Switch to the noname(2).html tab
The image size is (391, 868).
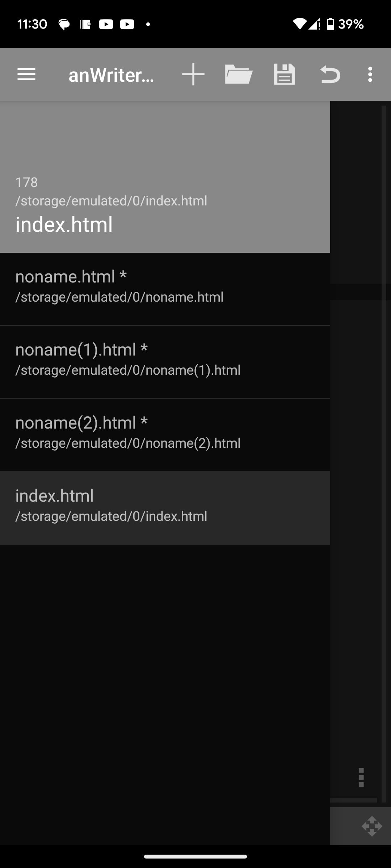(x=165, y=433)
